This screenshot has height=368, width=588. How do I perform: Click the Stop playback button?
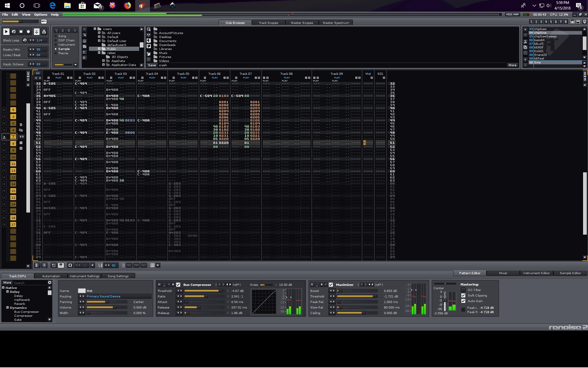pos(21,32)
